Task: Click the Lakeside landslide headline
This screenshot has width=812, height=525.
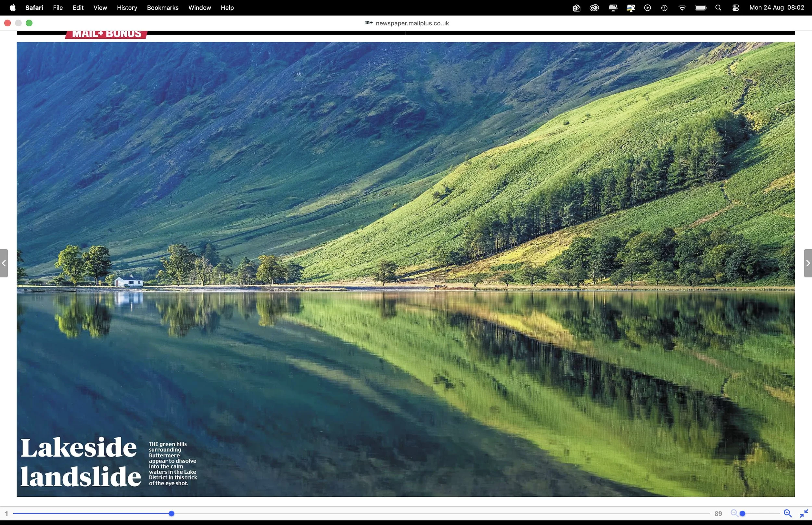Action: pyautogui.click(x=81, y=462)
